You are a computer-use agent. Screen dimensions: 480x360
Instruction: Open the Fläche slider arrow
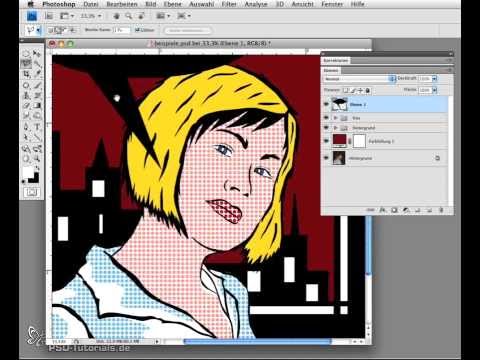pyautogui.click(x=434, y=90)
